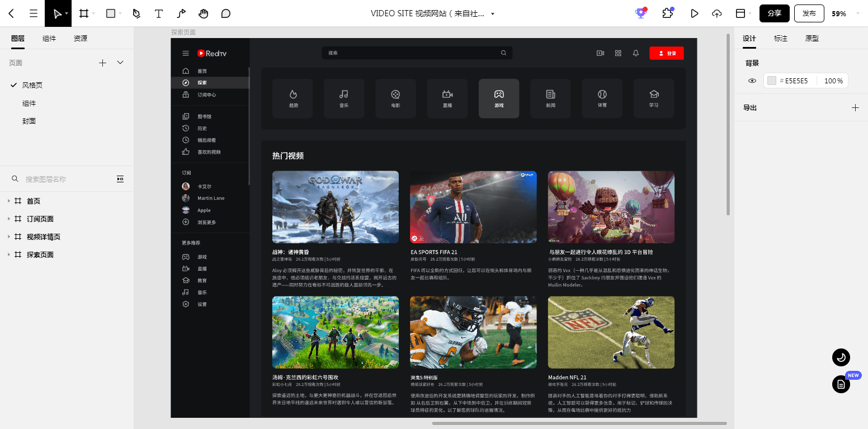
Task: Toggle background visibility eye icon
Action: pos(752,81)
